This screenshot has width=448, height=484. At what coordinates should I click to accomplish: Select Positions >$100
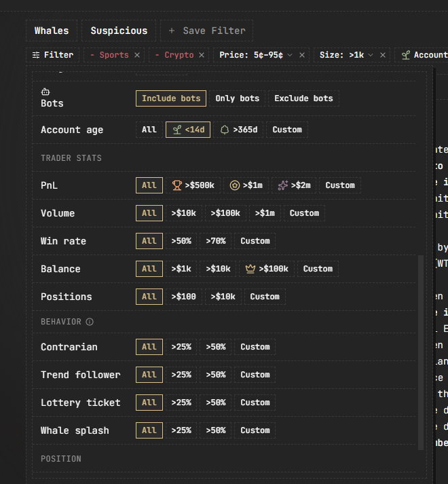(x=184, y=297)
